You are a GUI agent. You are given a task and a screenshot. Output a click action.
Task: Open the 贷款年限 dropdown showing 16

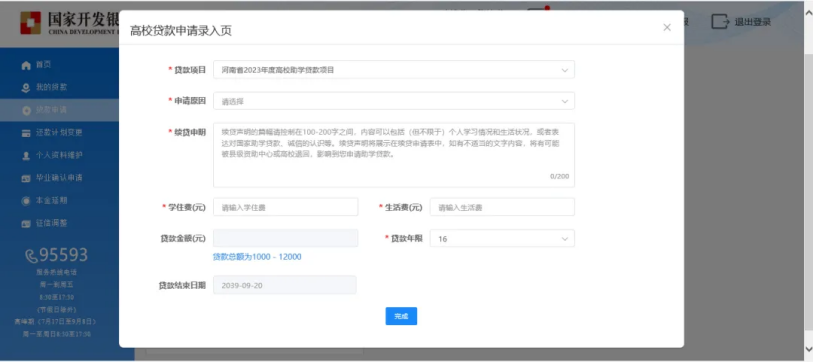(502, 238)
